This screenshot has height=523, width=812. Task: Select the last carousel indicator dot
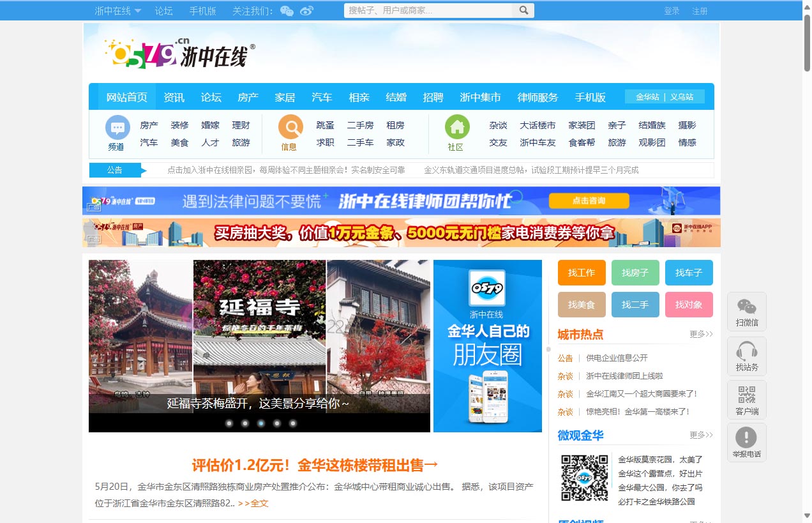(293, 423)
